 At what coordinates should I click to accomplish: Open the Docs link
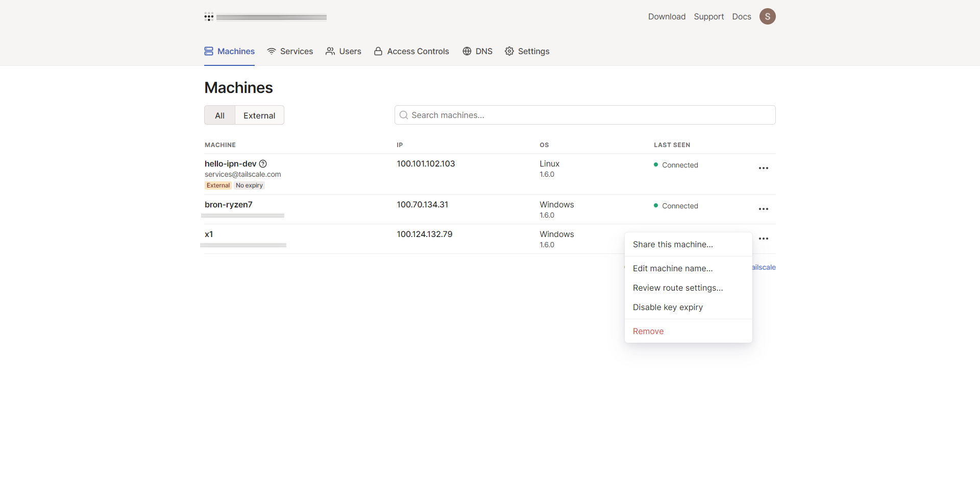pos(741,17)
